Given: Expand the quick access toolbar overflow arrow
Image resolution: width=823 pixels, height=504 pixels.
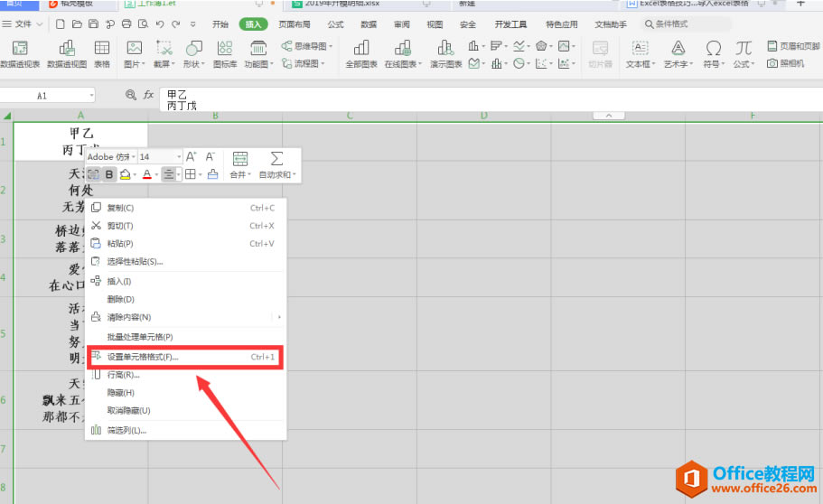Looking at the screenshot, I should point(193,24).
